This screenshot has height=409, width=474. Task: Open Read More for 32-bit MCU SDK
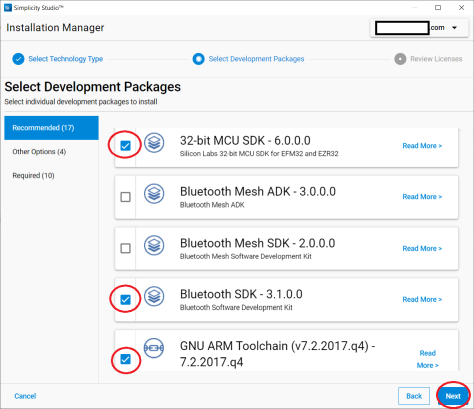(422, 146)
